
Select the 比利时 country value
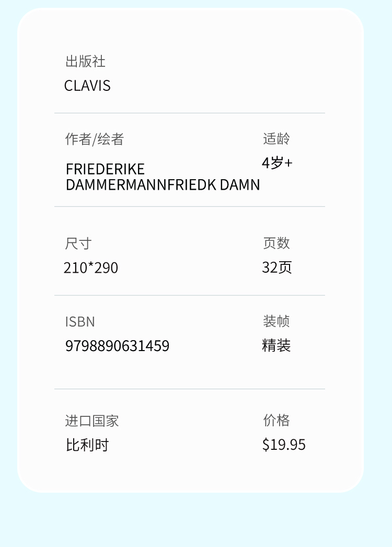coord(87,445)
